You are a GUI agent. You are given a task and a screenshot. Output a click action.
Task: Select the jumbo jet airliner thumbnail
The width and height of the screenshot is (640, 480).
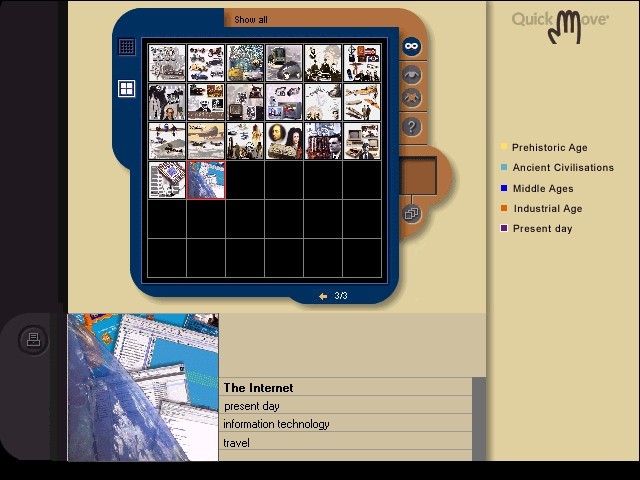pos(206,141)
